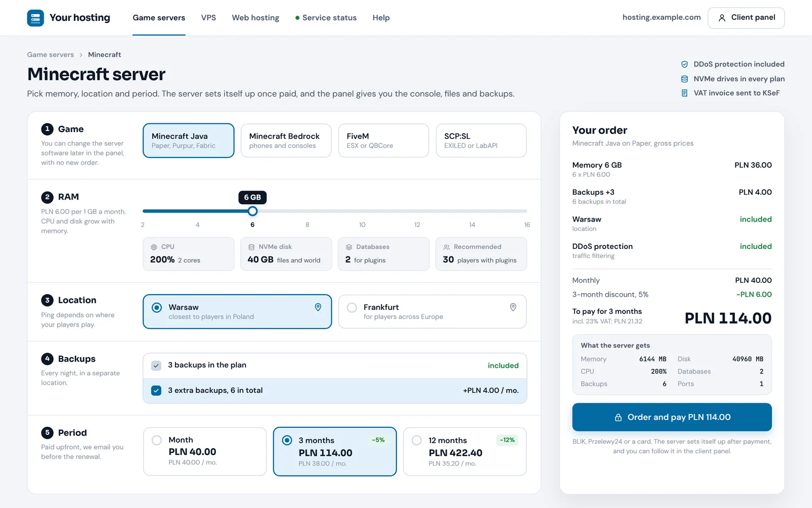Click the 6 GB slider tooltip
Screen dimensions: 812x508
click(x=252, y=197)
